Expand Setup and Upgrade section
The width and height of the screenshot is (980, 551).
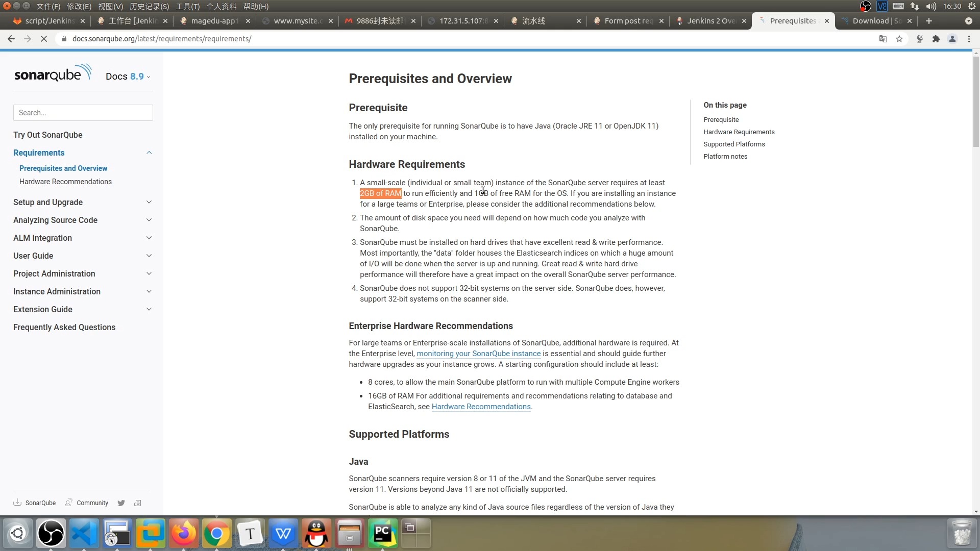click(x=149, y=202)
